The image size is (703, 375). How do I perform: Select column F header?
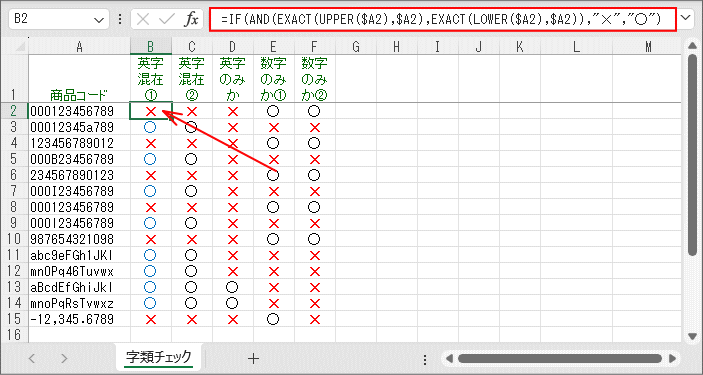(314, 47)
